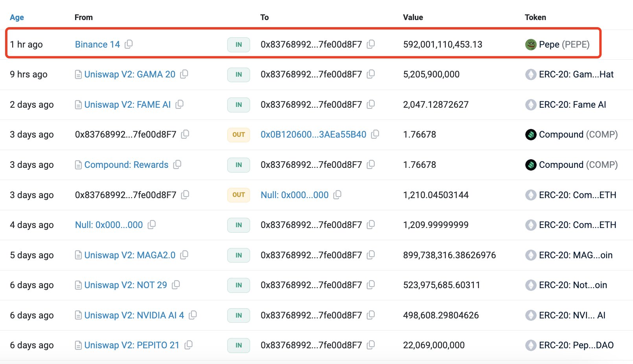Viewport: 633px width, 364px height.
Task: Copy recipient address in the NOT 29 row
Action: click(x=371, y=285)
